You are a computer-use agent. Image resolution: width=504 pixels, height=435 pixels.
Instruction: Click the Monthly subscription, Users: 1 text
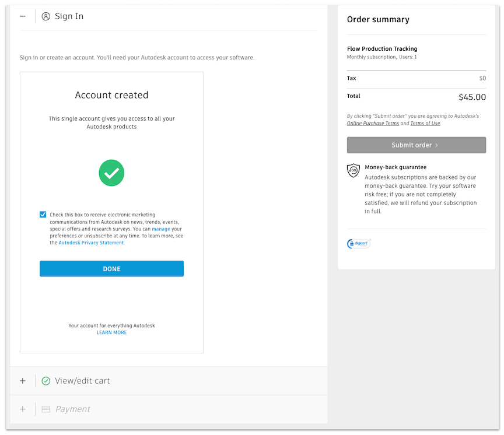(382, 57)
